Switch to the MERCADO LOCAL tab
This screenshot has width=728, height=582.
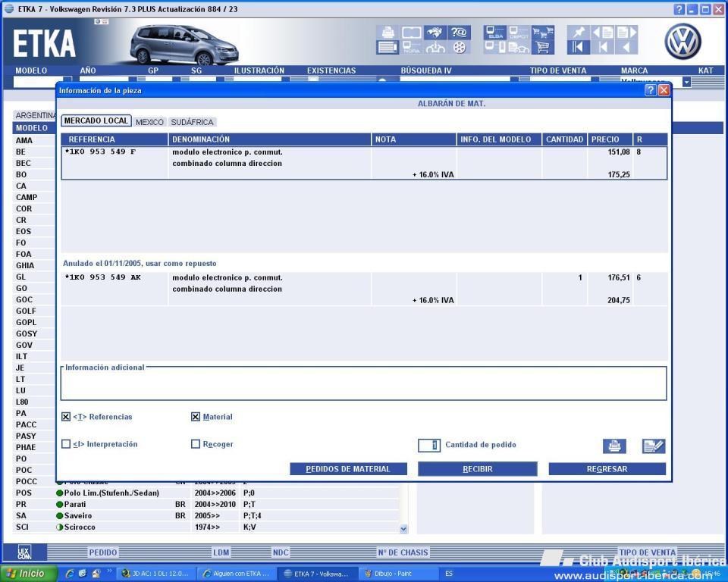pyautogui.click(x=96, y=120)
